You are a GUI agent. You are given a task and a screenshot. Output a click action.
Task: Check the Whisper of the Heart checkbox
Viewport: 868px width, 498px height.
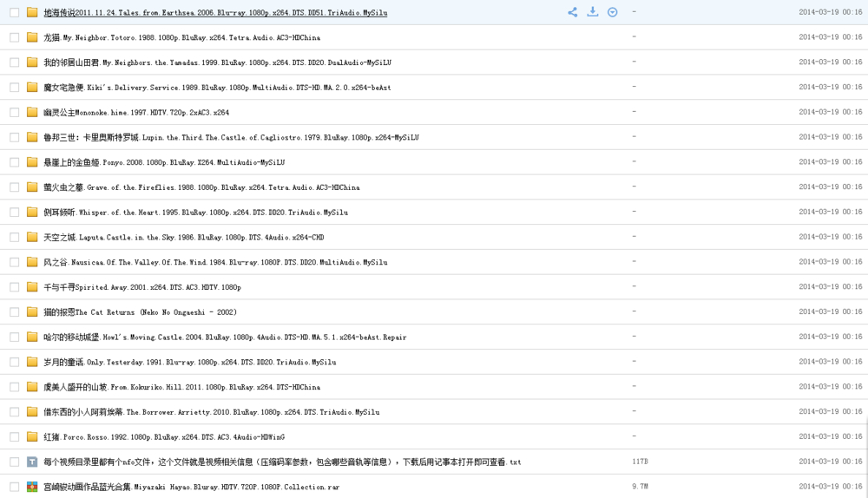15,212
